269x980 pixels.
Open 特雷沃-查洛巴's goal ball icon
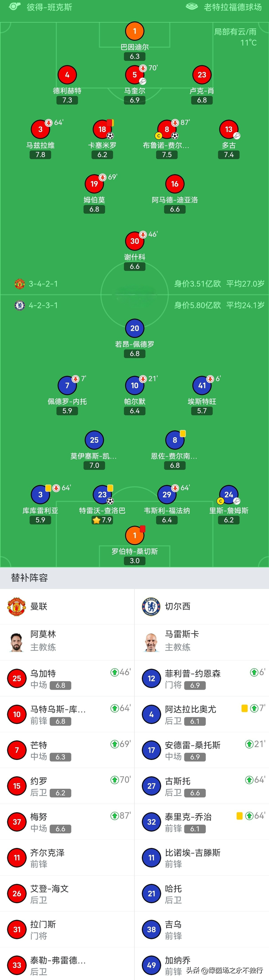pos(110,502)
